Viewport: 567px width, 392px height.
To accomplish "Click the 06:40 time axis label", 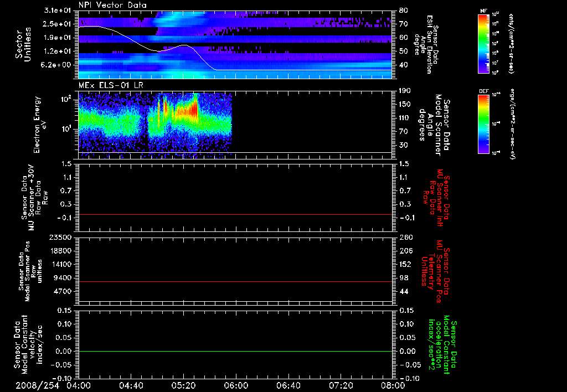I will pyautogui.click(x=288, y=385).
